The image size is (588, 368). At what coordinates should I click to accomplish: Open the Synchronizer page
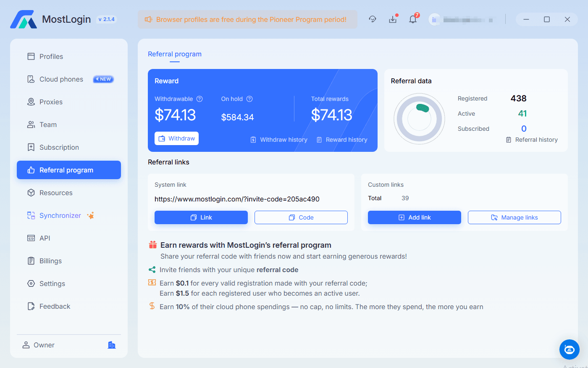[69, 215]
